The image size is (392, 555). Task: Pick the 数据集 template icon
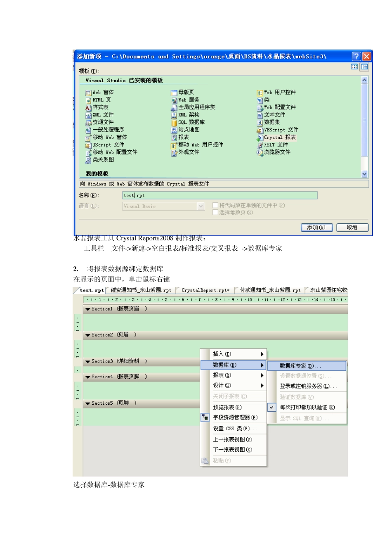click(260, 123)
